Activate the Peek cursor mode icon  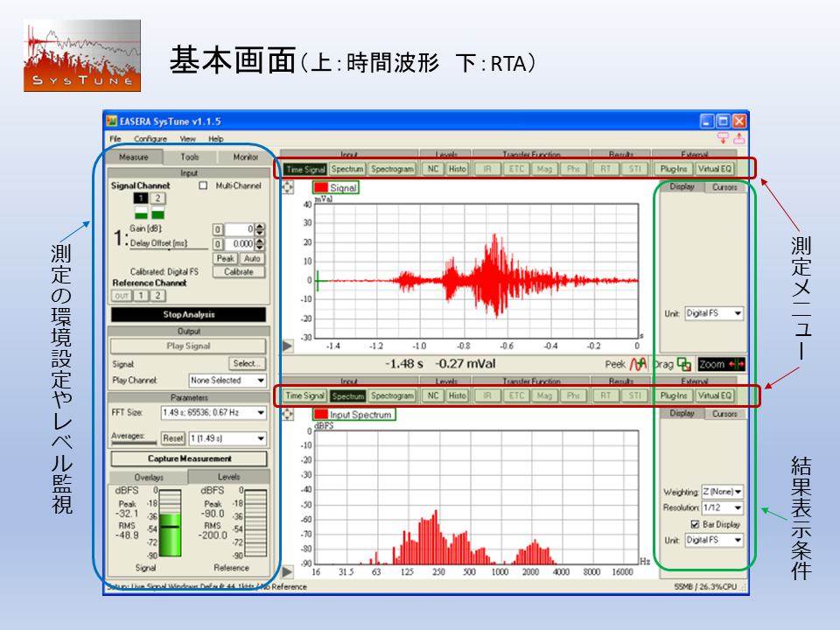[638, 364]
